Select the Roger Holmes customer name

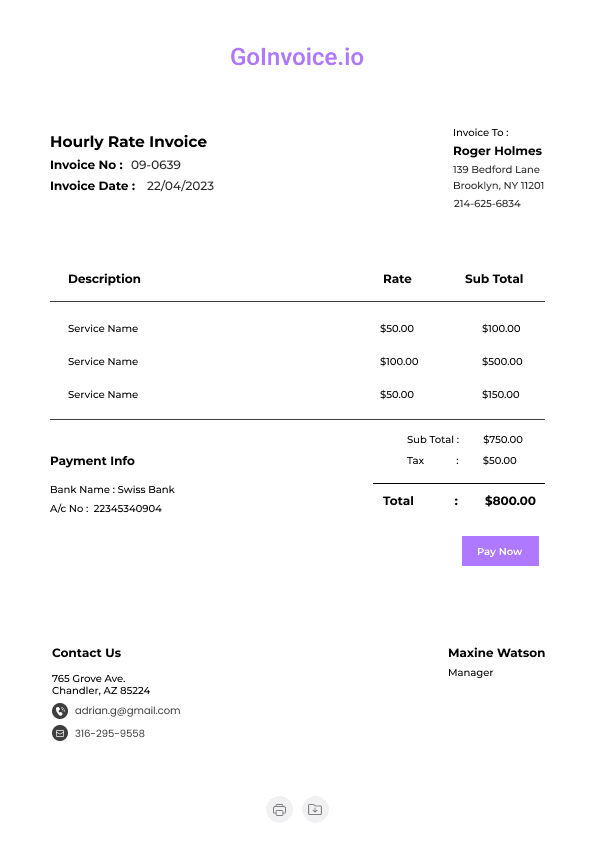tap(497, 151)
